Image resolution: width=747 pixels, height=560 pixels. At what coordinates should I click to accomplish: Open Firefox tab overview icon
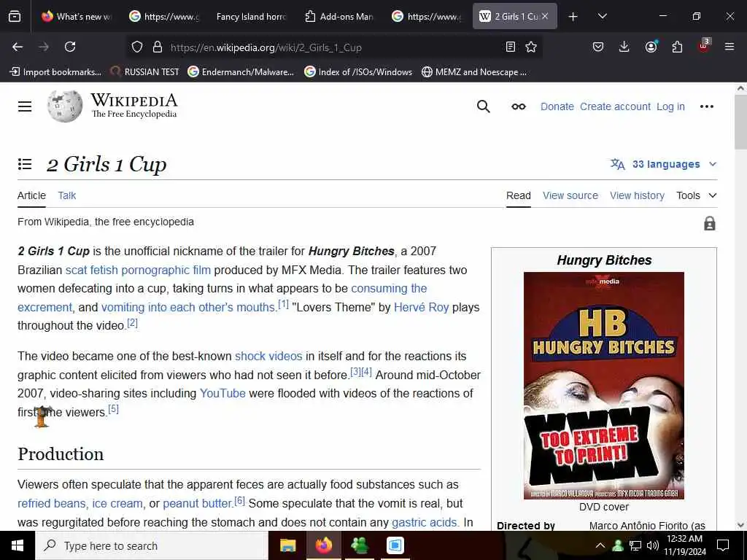click(15, 16)
